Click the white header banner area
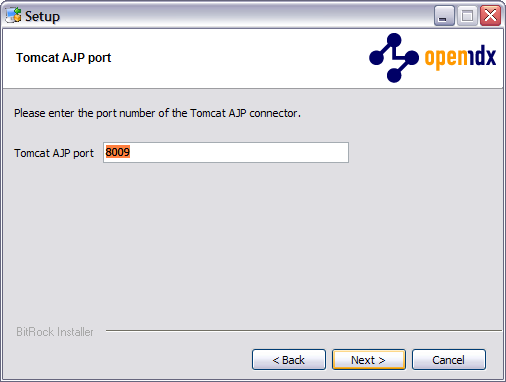506x382 pixels. point(233,58)
